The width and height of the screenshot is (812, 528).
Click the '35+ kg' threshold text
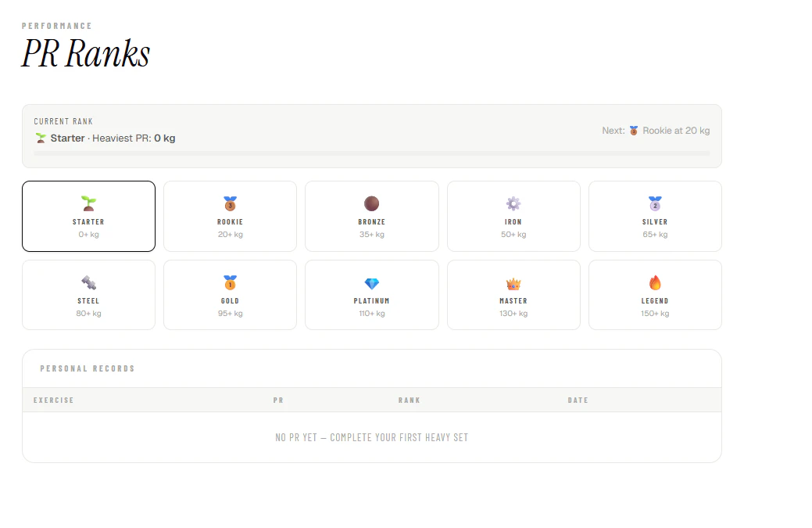coord(371,235)
